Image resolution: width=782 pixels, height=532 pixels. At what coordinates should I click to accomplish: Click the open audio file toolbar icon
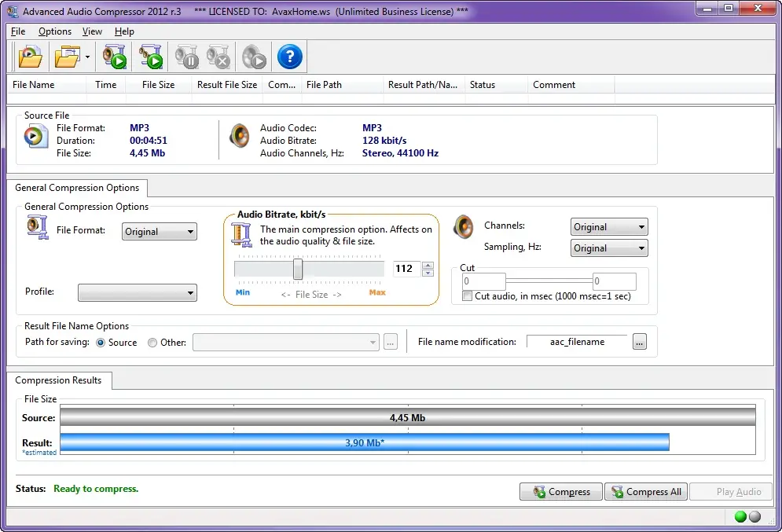30,57
